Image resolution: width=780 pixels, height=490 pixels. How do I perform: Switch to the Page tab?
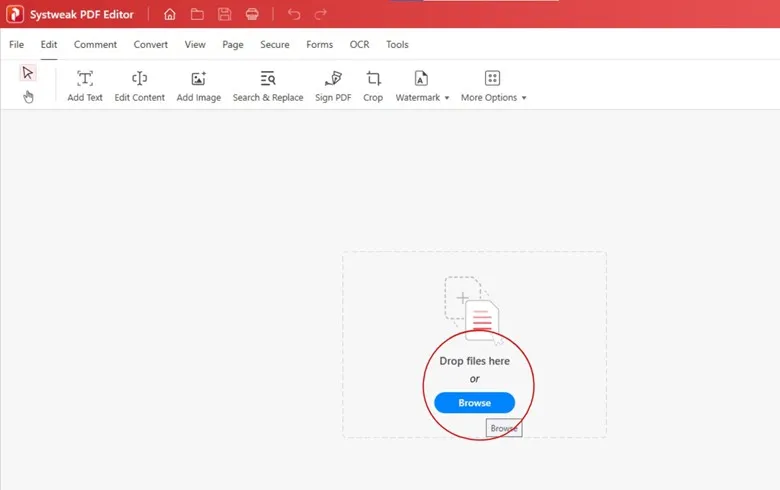[x=233, y=44]
